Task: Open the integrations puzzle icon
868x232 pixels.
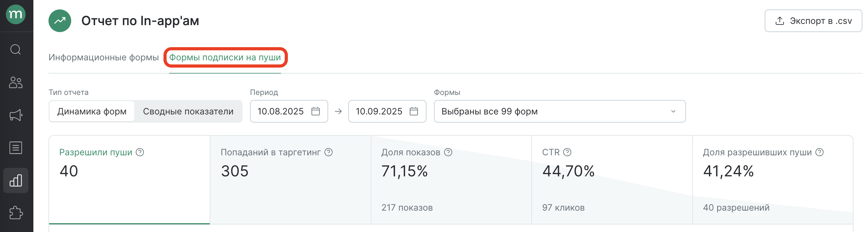Action: [15, 213]
